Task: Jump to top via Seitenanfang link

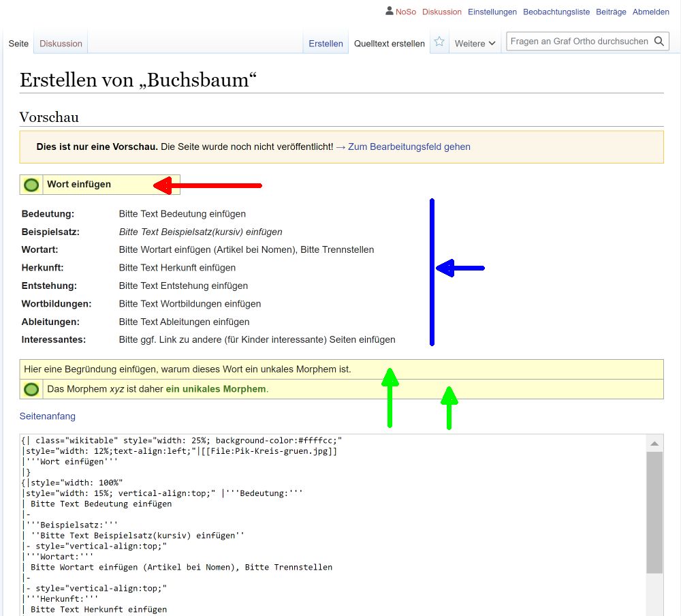Action: (48, 416)
